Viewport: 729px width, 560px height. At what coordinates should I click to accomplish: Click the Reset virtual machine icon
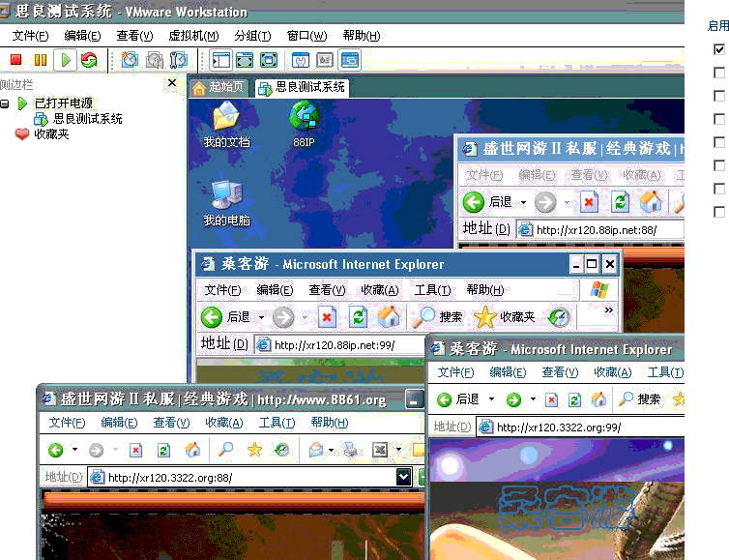coord(89,60)
